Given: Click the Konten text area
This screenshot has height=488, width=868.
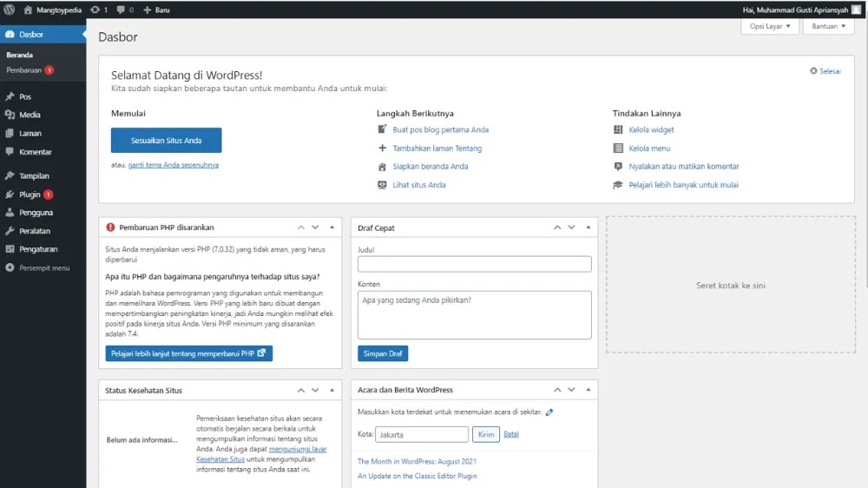Looking at the screenshot, I should (475, 314).
